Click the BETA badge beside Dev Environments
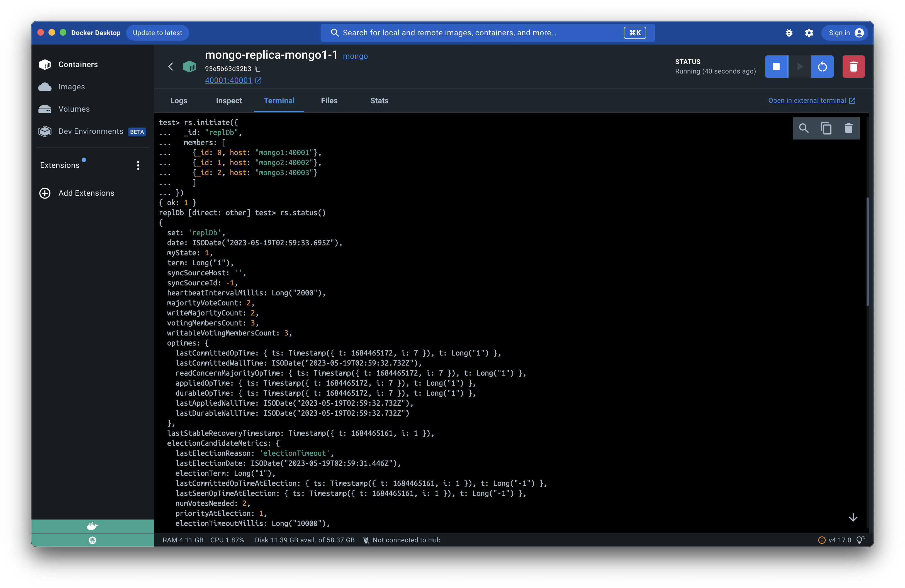The width and height of the screenshot is (905, 588). click(137, 132)
